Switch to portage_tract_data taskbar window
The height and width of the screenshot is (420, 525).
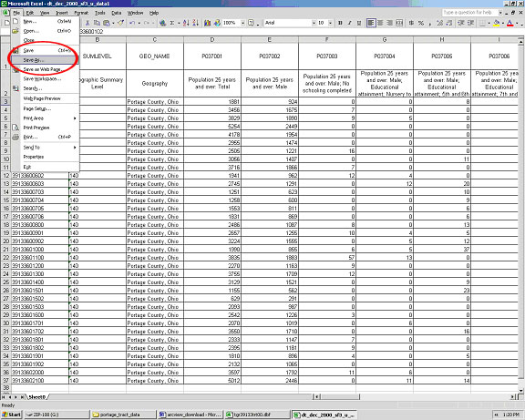[x=123, y=415]
